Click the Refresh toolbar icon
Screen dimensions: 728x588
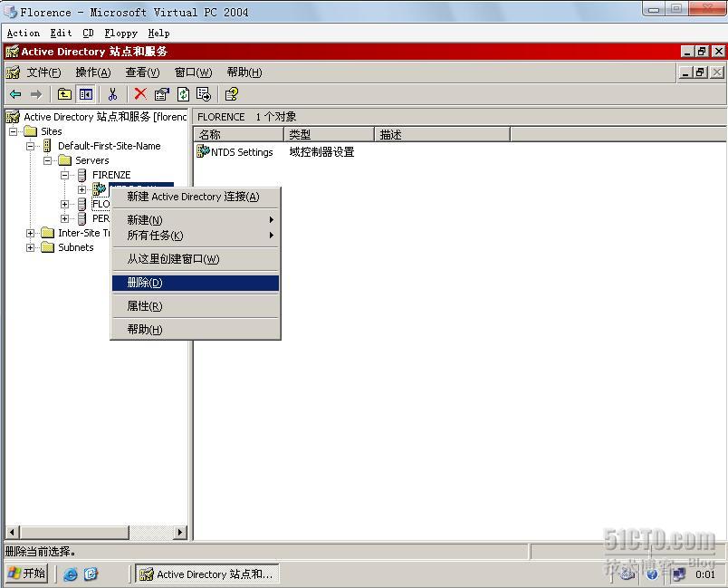click(183, 94)
